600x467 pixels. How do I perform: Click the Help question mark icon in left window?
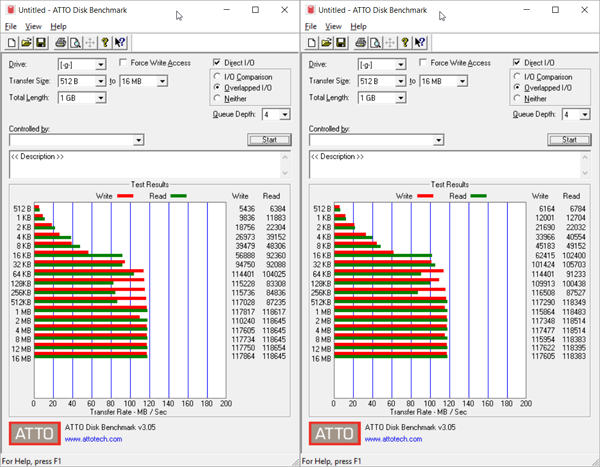coord(104,42)
